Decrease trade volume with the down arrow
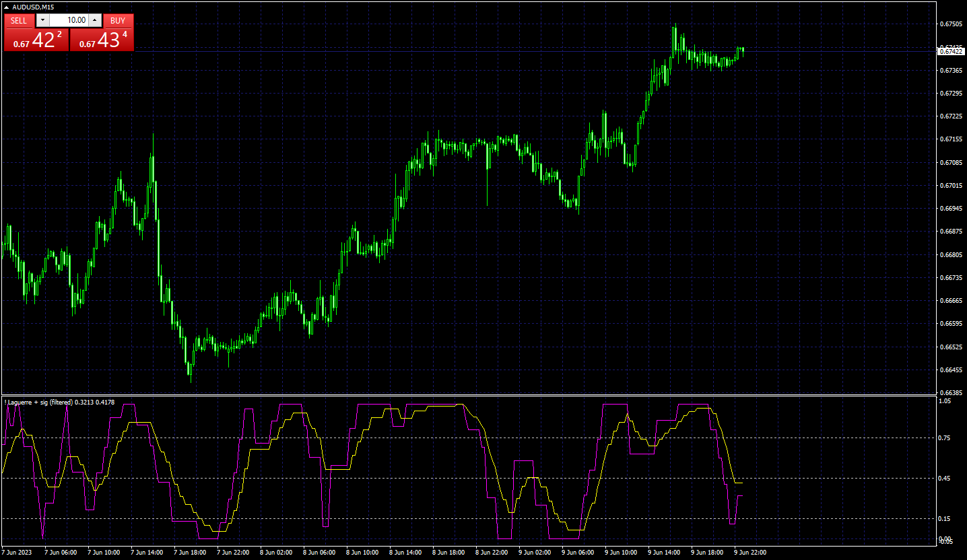Image resolution: width=967 pixels, height=560 pixels. [x=42, y=20]
